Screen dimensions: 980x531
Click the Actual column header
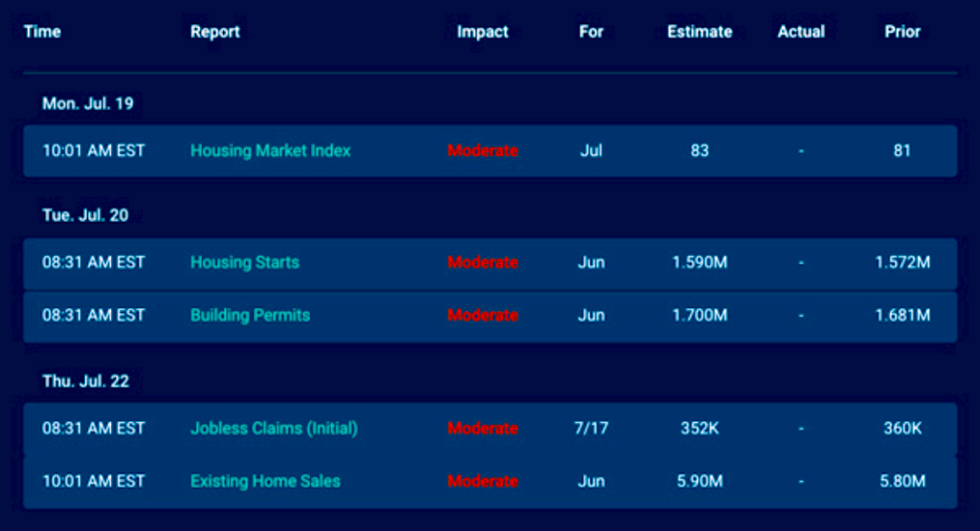click(801, 32)
